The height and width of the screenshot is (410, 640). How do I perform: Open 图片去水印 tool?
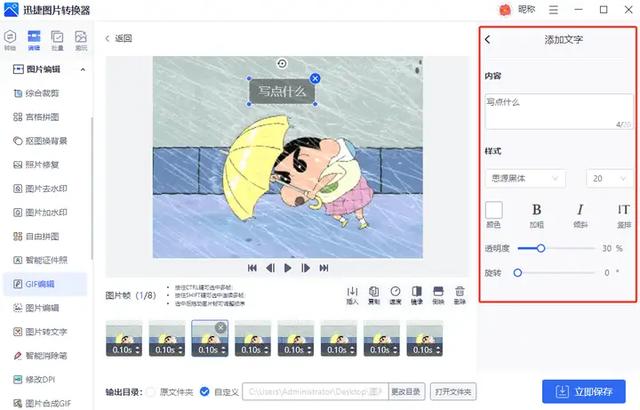point(40,188)
